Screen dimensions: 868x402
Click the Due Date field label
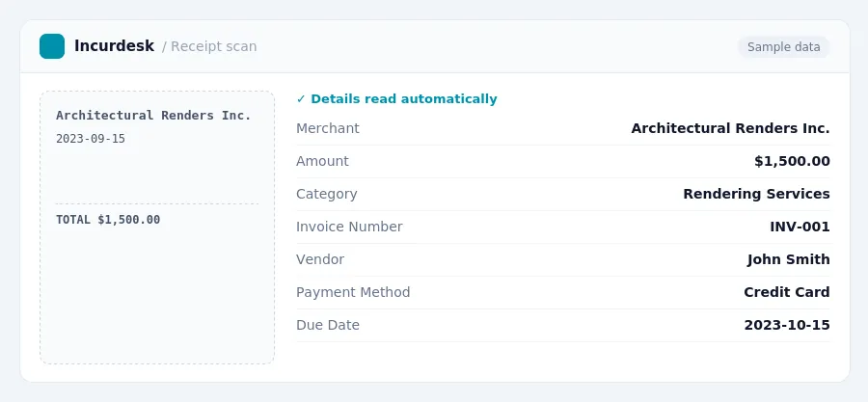click(328, 325)
